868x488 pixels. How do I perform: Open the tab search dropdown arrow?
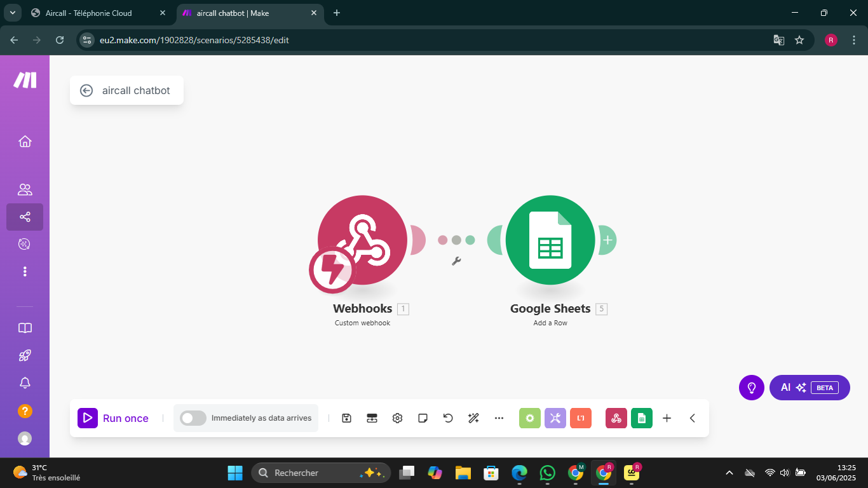point(12,13)
